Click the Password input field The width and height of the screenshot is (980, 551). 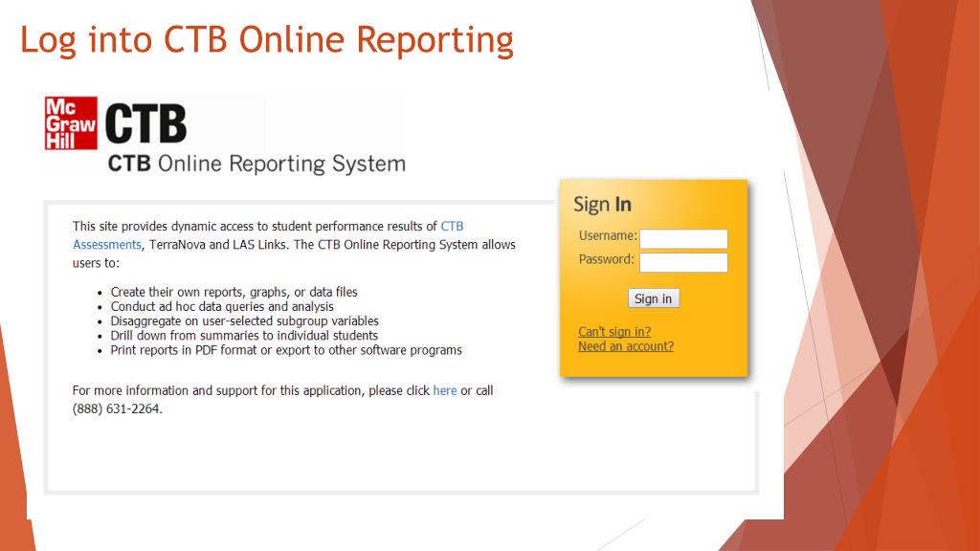[x=683, y=262]
